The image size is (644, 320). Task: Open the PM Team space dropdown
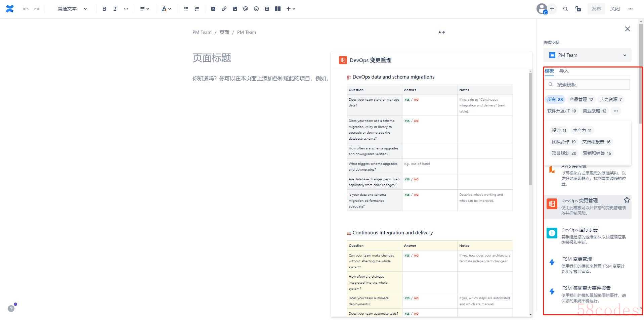(x=587, y=55)
